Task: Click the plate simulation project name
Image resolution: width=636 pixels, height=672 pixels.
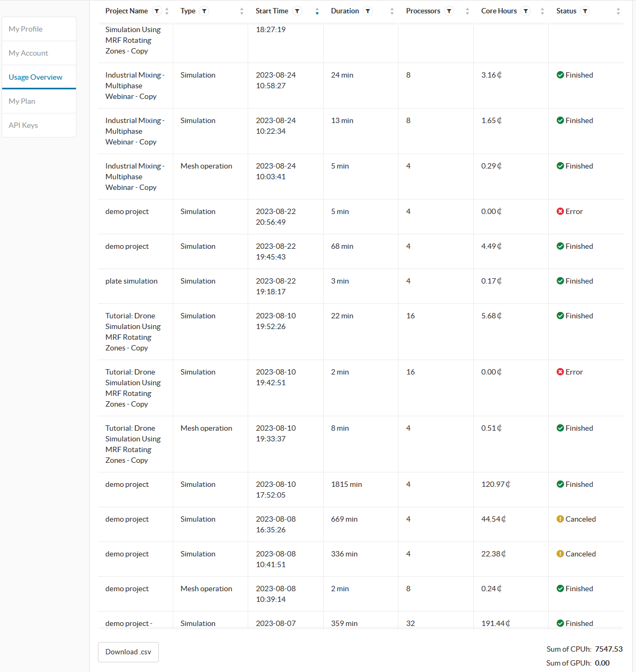Action: [132, 281]
